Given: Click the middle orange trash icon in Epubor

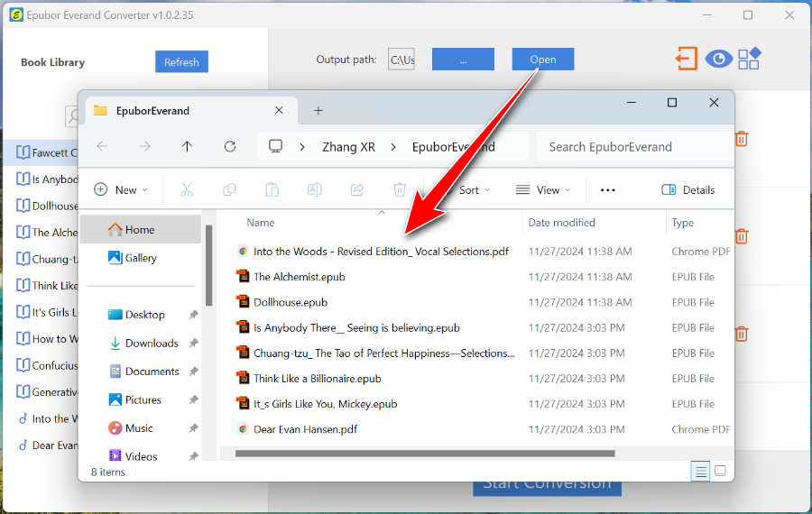Looking at the screenshot, I should point(742,236).
